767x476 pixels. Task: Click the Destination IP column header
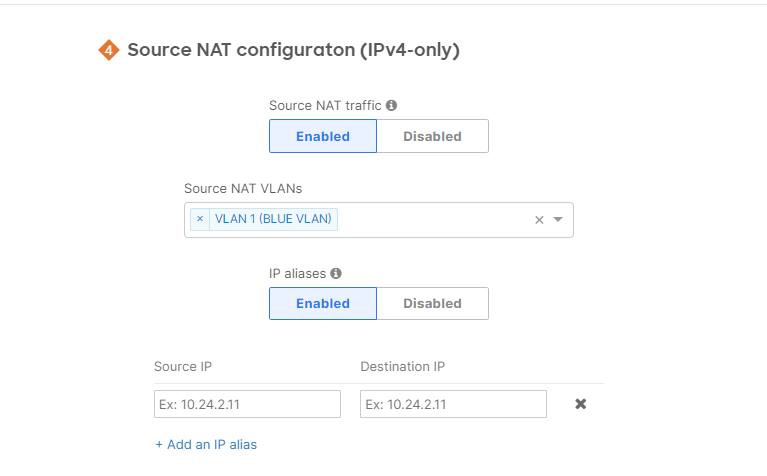click(x=402, y=367)
